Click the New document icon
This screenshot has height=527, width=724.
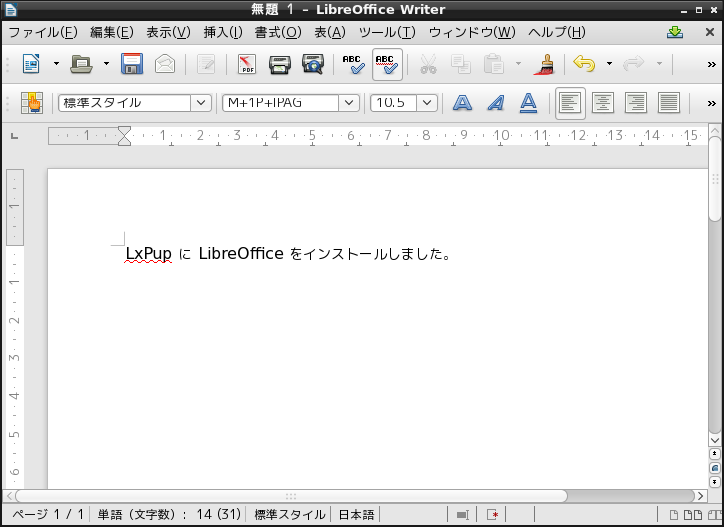[31, 64]
